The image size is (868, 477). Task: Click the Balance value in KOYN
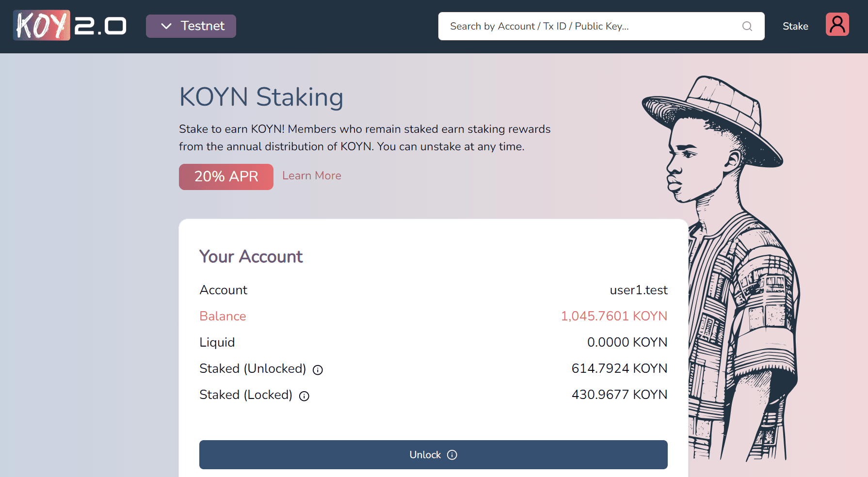click(613, 316)
